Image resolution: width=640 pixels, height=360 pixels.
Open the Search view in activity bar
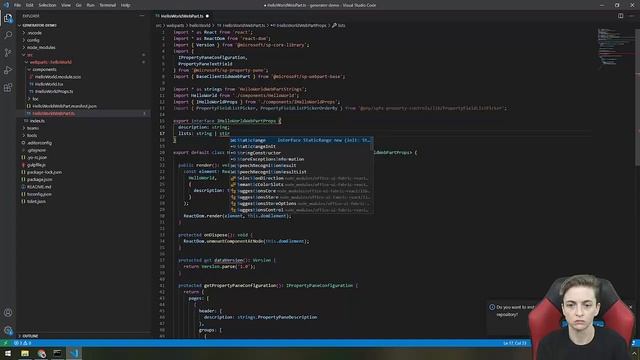(x=8, y=36)
